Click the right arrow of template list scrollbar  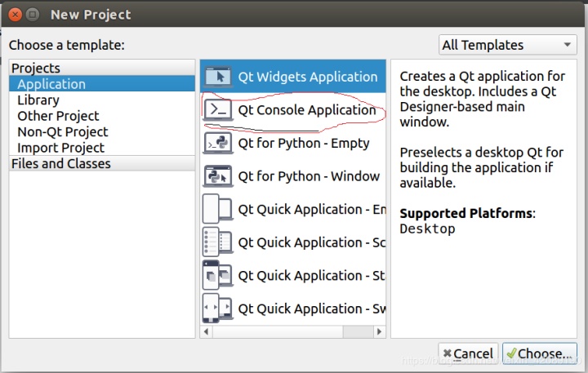pos(380,331)
